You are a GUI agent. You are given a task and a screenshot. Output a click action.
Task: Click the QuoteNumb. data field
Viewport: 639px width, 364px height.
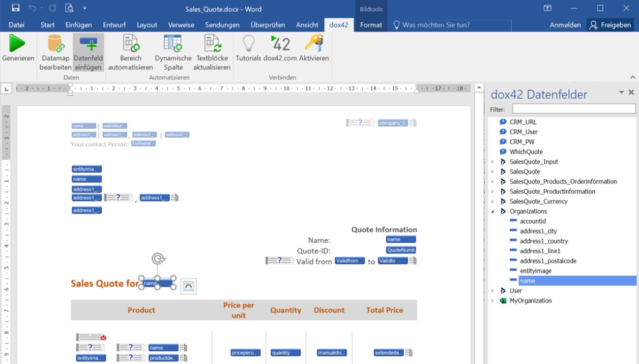401,250
